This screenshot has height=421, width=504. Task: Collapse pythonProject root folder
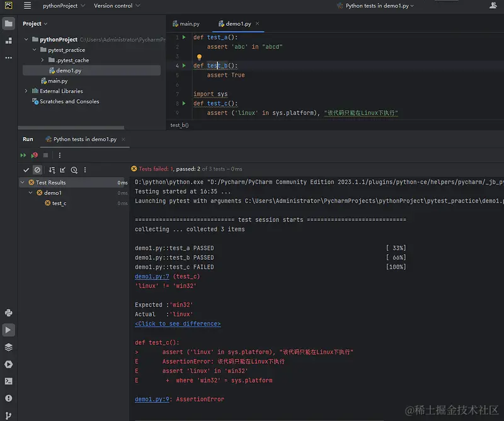coord(26,39)
